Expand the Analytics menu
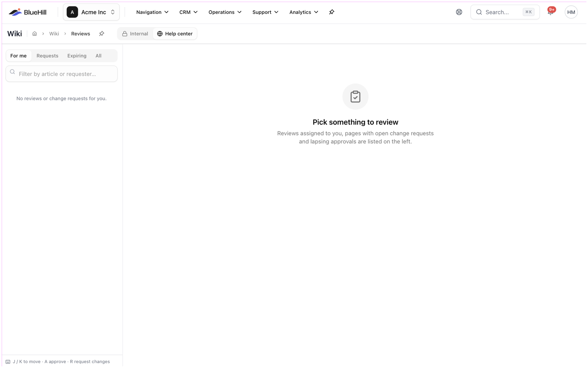Image resolution: width=588 pixels, height=368 pixels. point(304,12)
